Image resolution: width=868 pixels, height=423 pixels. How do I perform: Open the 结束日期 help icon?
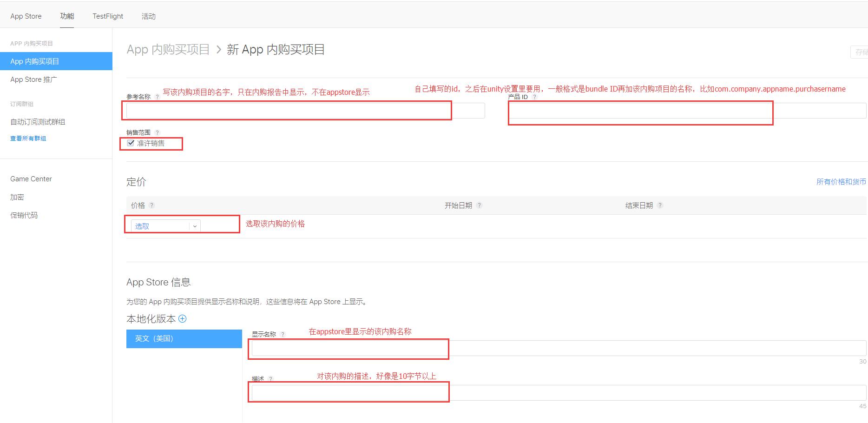pos(660,205)
